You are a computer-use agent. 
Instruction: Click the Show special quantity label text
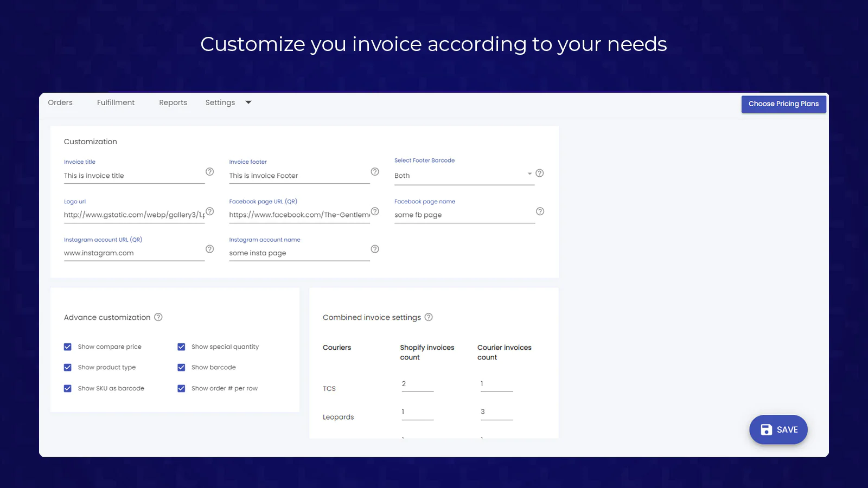tap(225, 347)
